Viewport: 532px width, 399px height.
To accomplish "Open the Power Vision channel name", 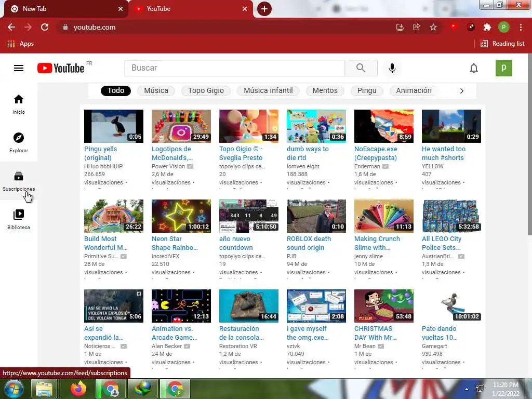I will [168, 166].
